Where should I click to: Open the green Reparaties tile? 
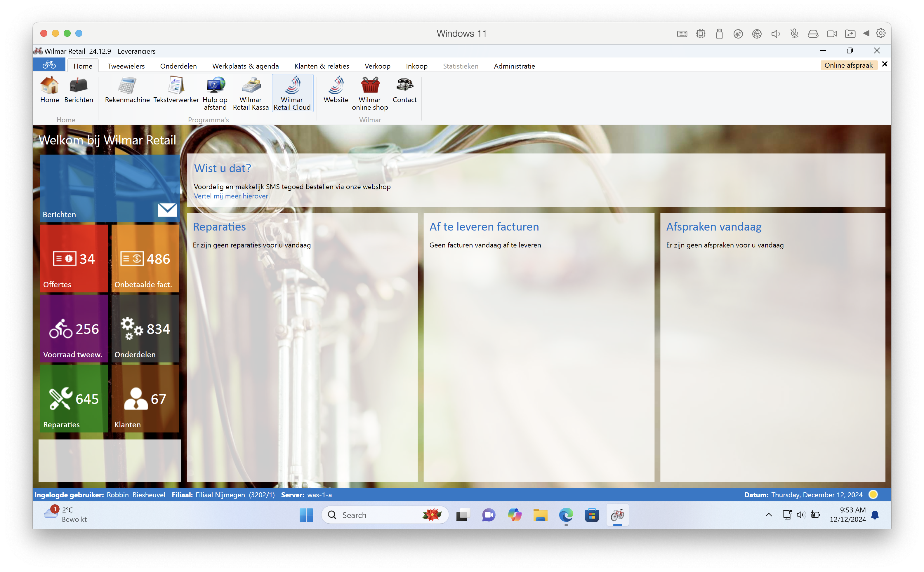[x=74, y=398]
